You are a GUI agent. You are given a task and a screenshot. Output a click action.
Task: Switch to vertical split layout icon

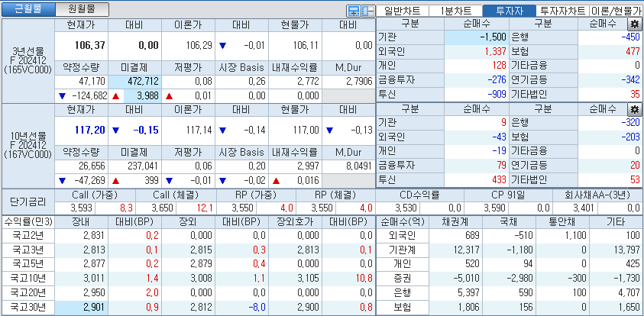(367, 11)
